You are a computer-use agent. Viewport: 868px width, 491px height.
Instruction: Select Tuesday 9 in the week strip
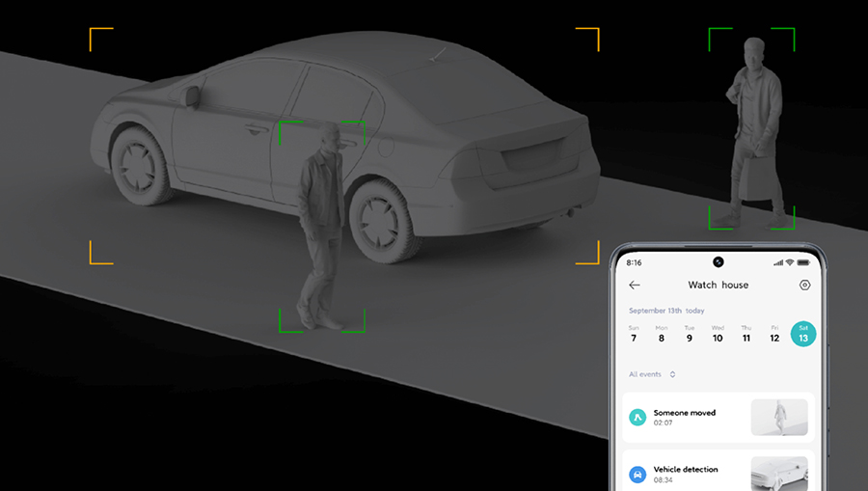pyautogui.click(x=690, y=334)
